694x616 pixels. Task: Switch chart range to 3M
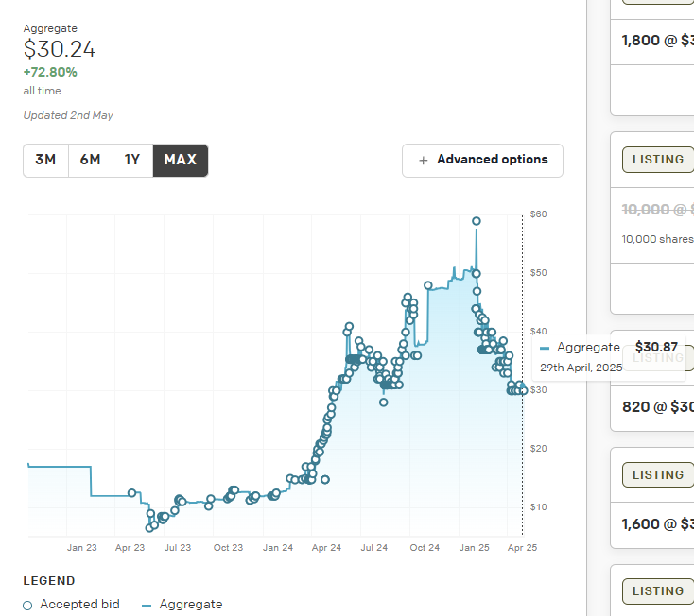(45, 160)
